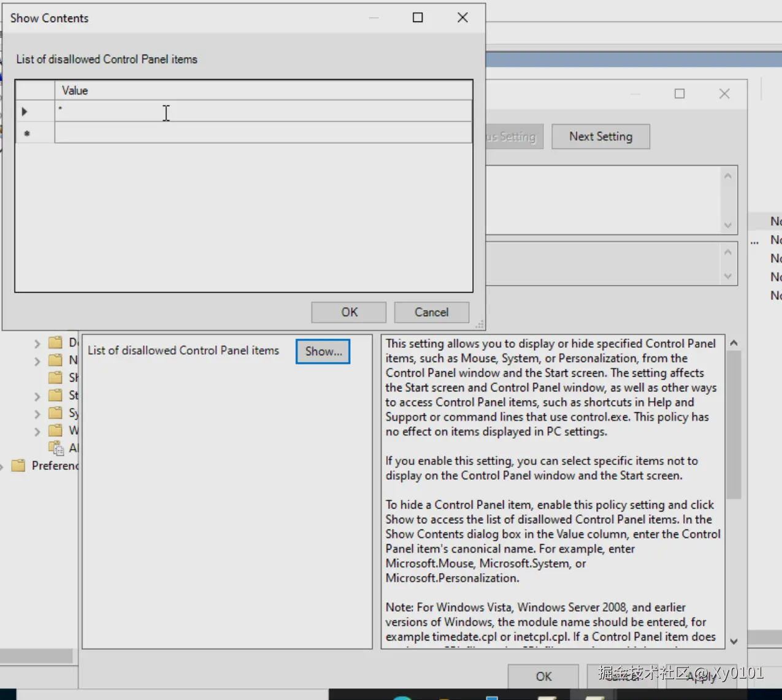This screenshot has height=700, width=782.
Task: Click OK in the policy setting window
Action: click(x=543, y=676)
